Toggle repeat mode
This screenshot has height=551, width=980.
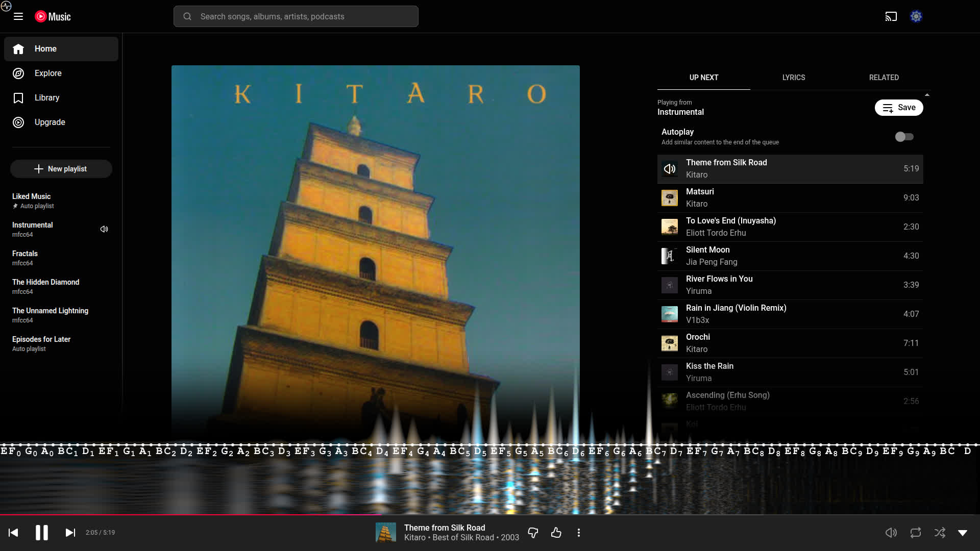click(915, 533)
